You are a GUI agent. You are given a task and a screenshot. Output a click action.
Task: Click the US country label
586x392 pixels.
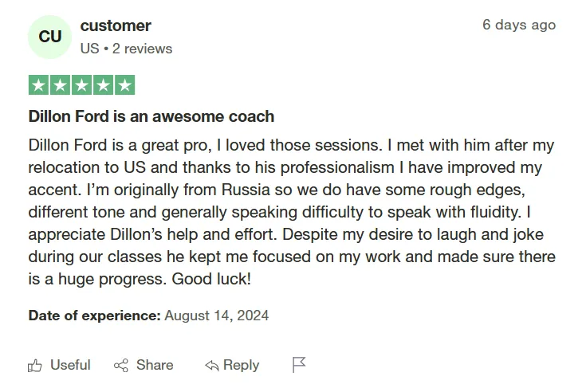89,49
